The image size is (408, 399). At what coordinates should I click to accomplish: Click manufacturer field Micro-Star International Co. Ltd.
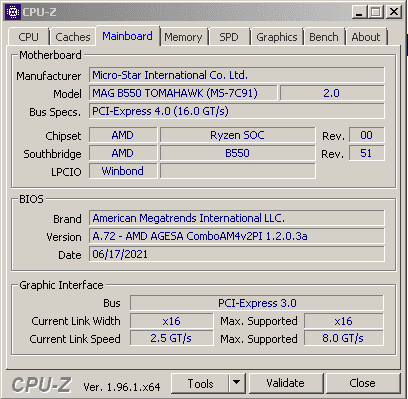(x=237, y=75)
